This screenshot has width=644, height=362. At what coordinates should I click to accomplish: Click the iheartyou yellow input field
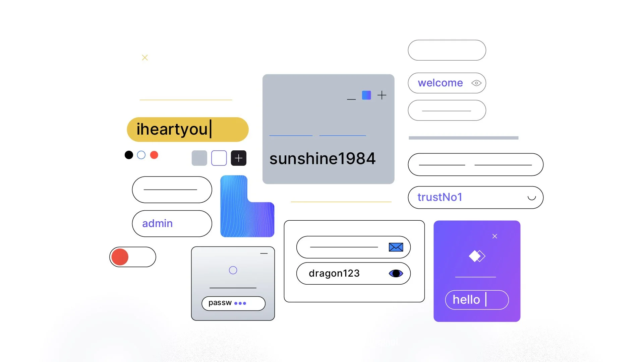pos(187,130)
